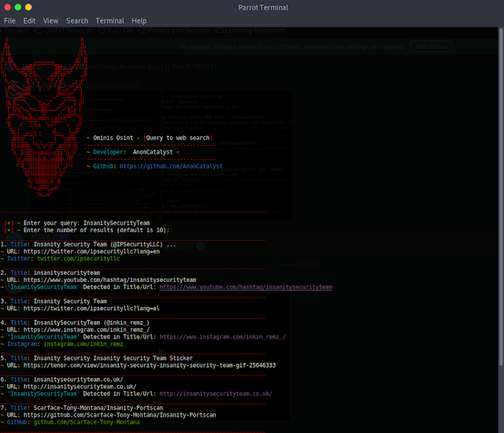Click the Parrot Terminal window title
The image size is (504, 433).
pos(263,7)
